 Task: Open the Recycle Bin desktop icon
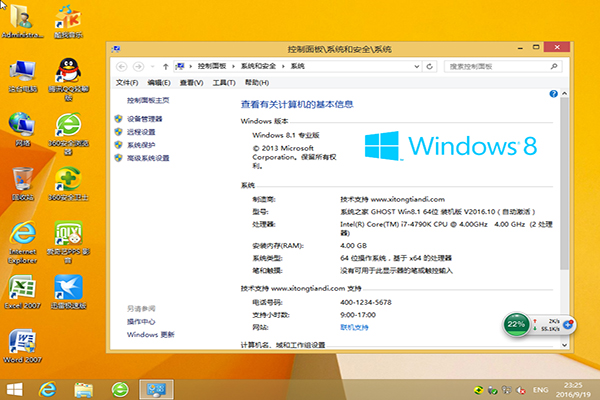(x=20, y=180)
